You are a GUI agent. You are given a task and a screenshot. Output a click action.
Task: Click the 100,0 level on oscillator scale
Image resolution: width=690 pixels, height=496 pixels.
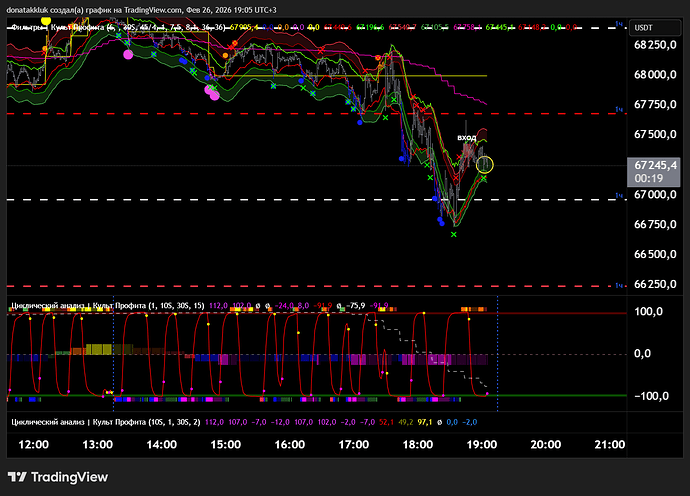coord(650,312)
